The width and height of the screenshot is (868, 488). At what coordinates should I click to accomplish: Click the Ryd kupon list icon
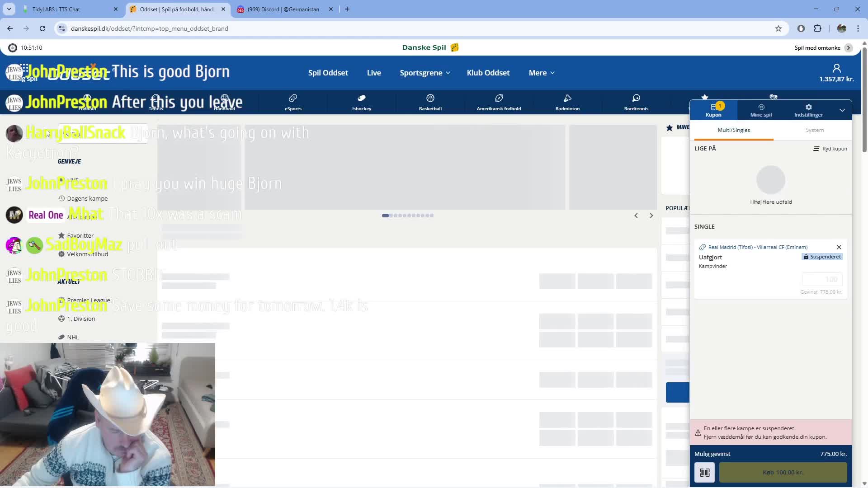[x=816, y=149]
